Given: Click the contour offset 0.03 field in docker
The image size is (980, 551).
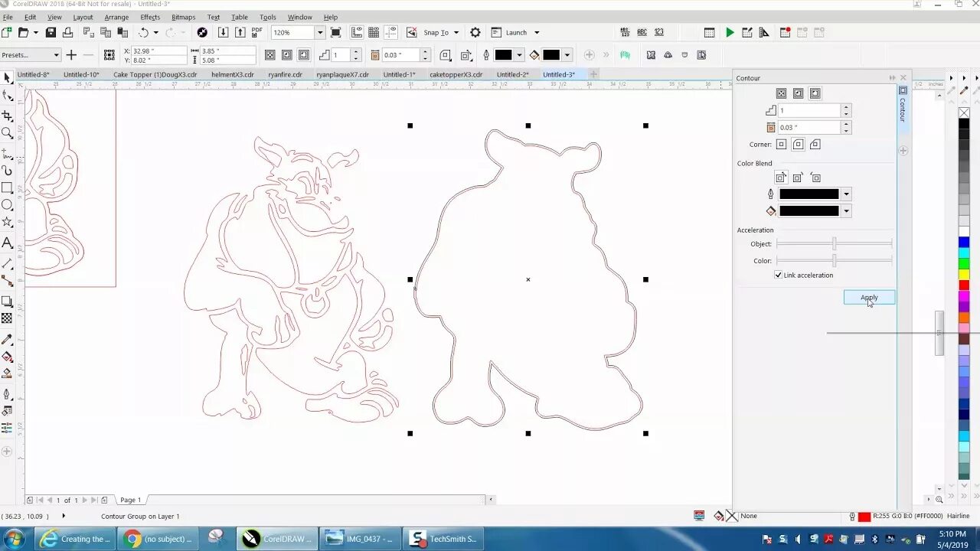Looking at the screenshot, I should tap(809, 128).
